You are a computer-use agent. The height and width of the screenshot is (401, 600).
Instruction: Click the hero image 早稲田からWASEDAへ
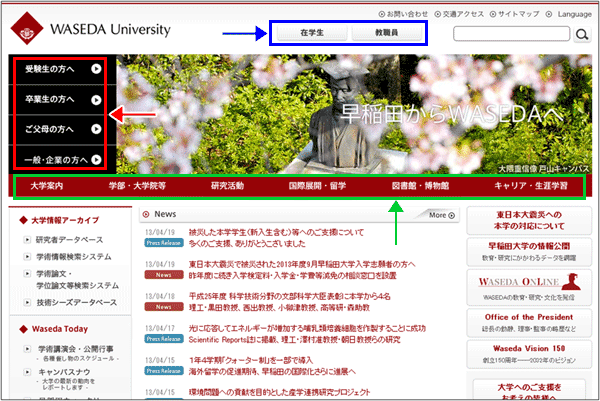tap(354, 114)
